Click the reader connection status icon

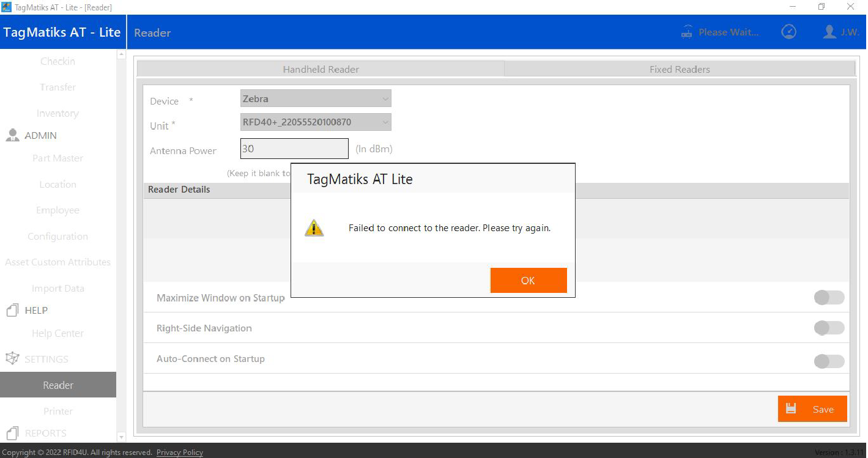tap(687, 32)
